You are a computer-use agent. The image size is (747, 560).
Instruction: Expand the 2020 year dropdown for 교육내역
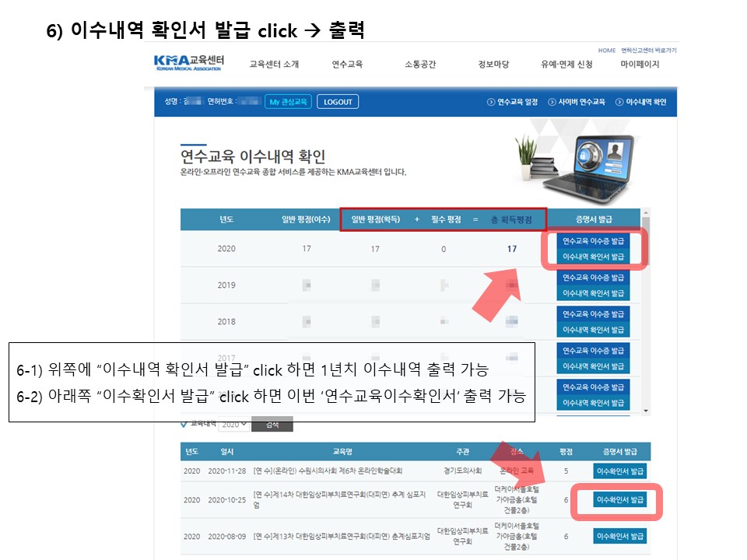click(x=233, y=425)
